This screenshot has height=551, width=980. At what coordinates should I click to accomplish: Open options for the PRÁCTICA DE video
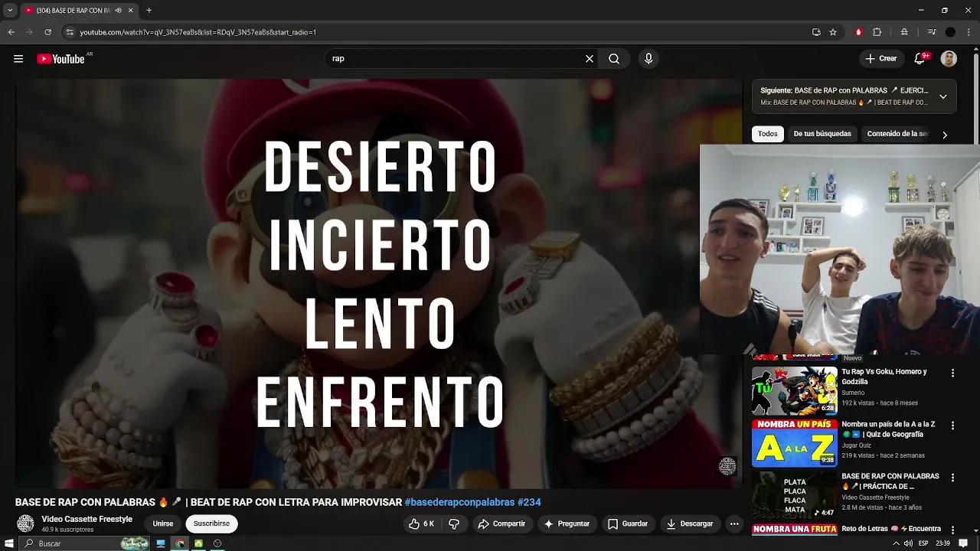coord(952,478)
